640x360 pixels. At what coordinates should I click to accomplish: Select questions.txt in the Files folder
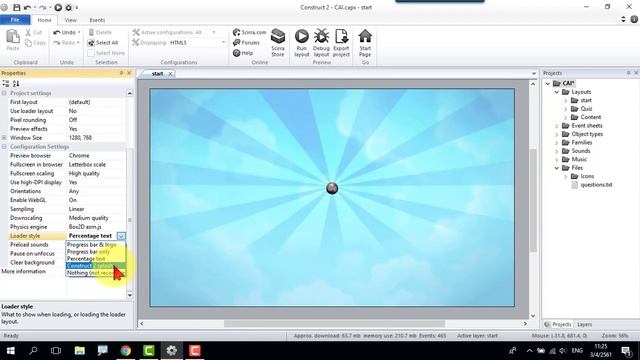point(596,184)
